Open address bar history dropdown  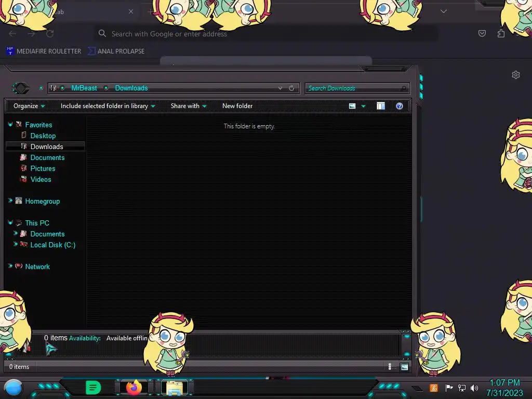[x=280, y=88]
